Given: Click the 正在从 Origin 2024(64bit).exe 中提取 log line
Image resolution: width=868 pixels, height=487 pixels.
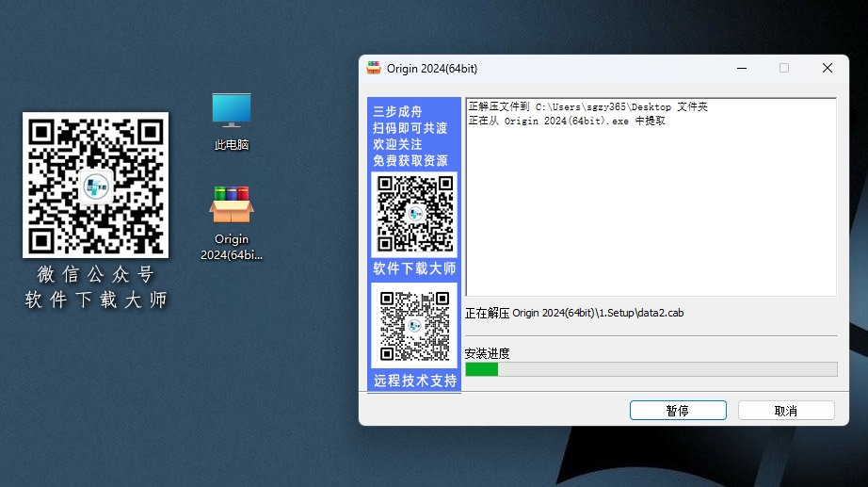Looking at the screenshot, I should pos(566,121).
